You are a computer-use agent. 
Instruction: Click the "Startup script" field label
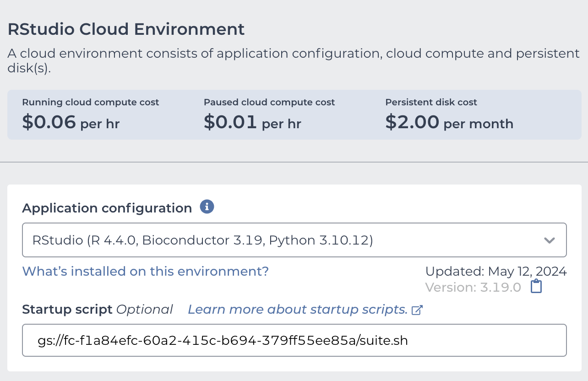pos(67,310)
